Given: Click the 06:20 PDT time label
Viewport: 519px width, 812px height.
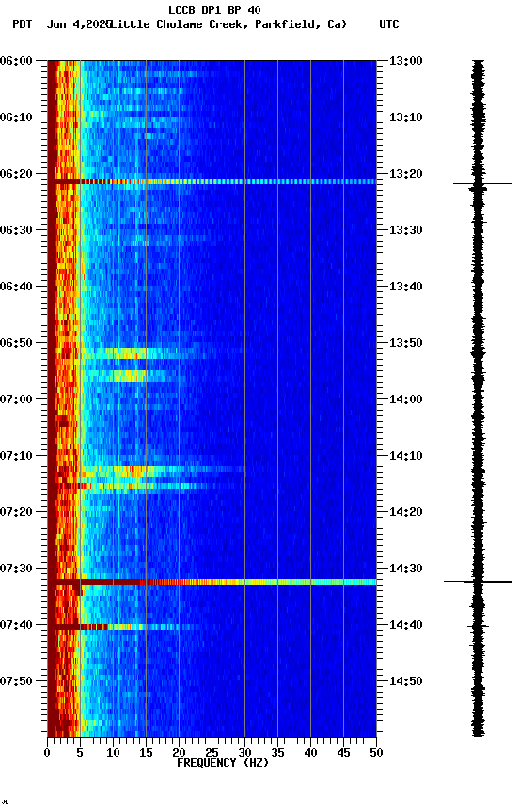Looking at the screenshot, I should 16,174.
